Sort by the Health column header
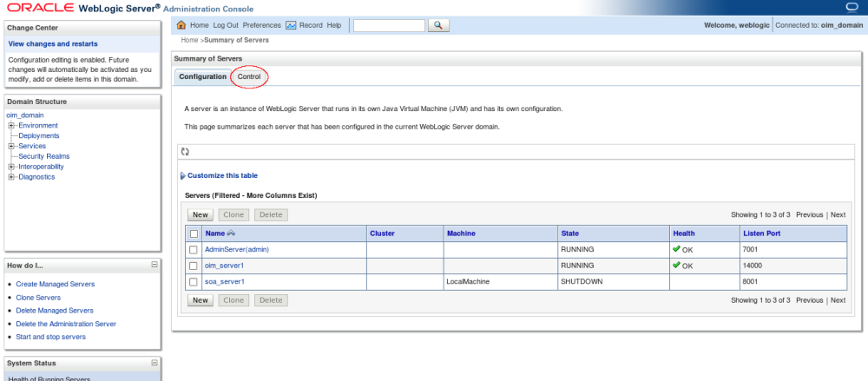The image size is (868, 381). click(684, 233)
